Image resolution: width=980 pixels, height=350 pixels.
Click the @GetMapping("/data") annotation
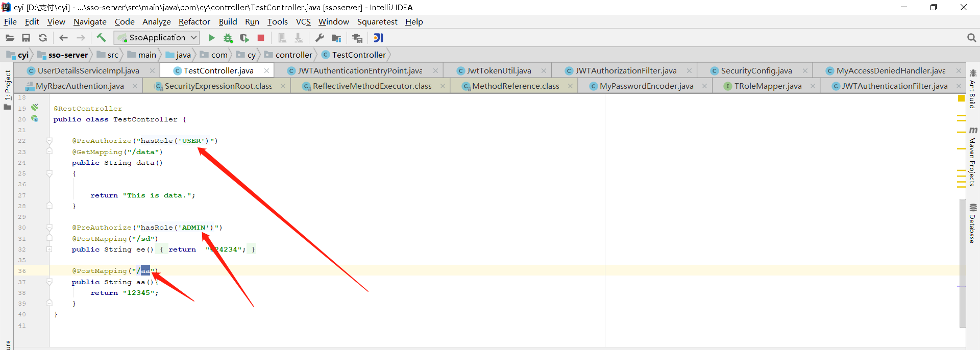pyautogui.click(x=117, y=152)
